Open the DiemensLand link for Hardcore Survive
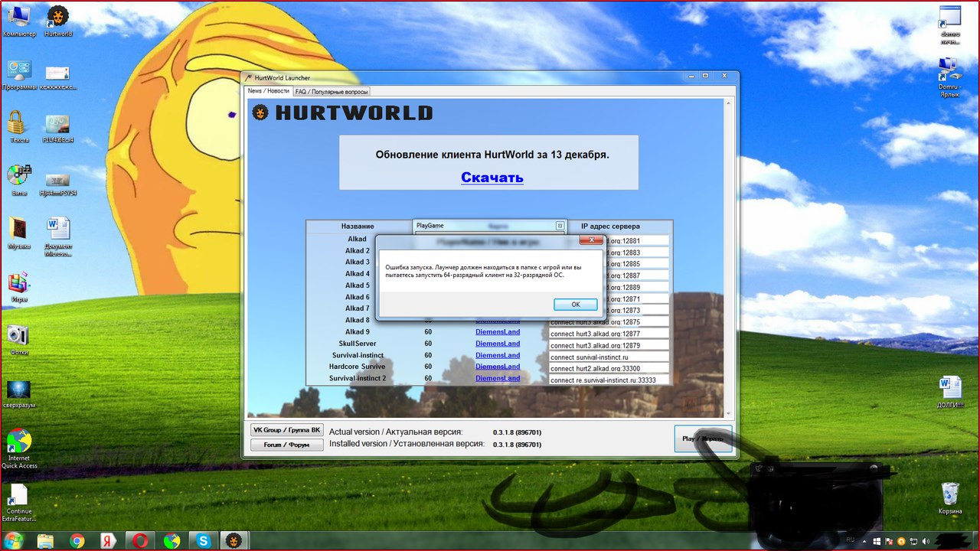Image resolution: width=980 pixels, height=551 pixels. point(498,367)
